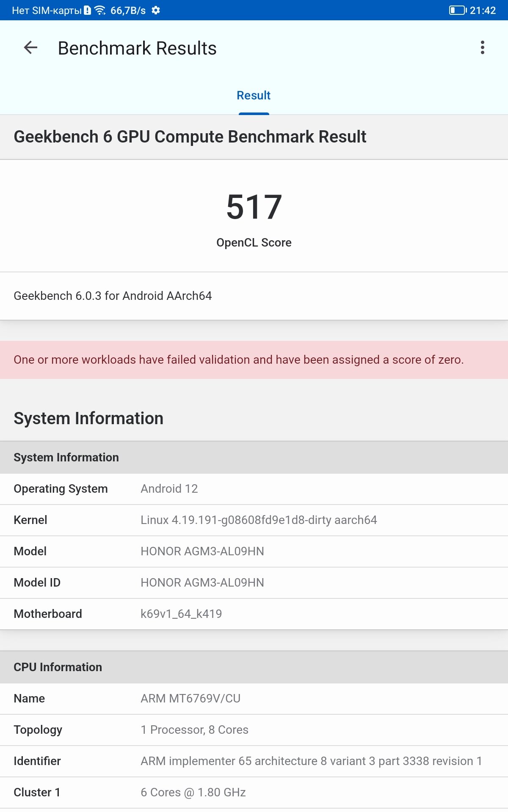The image size is (508, 812).
Task: Tap the Benchmark Results title
Action: pos(137,48)
